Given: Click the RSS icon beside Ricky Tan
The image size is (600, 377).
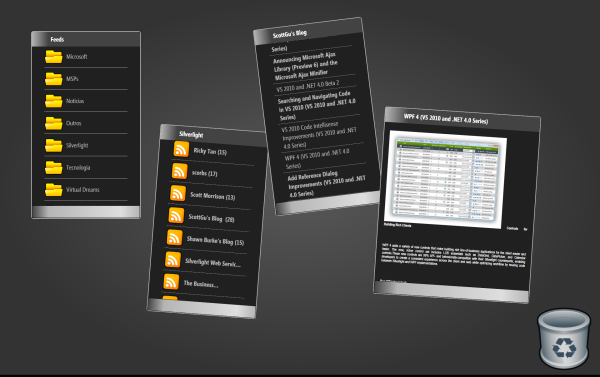Looking at the screenshot, I should (x=181, y=149).
